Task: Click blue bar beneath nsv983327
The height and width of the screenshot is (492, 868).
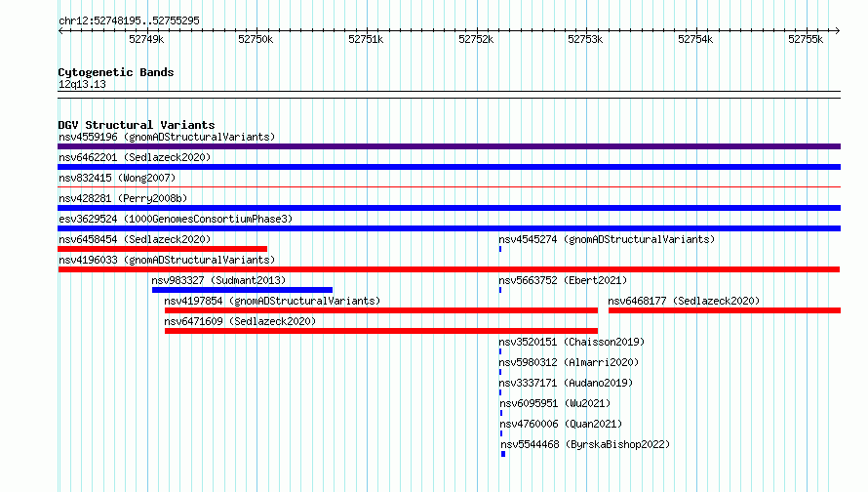Action: (243, 290)
